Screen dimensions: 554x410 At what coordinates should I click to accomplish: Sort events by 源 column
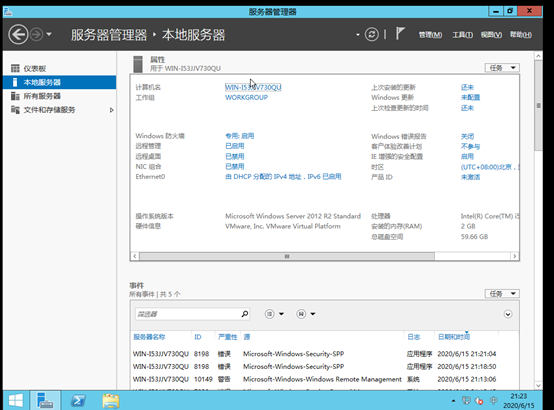pos(247,337)
